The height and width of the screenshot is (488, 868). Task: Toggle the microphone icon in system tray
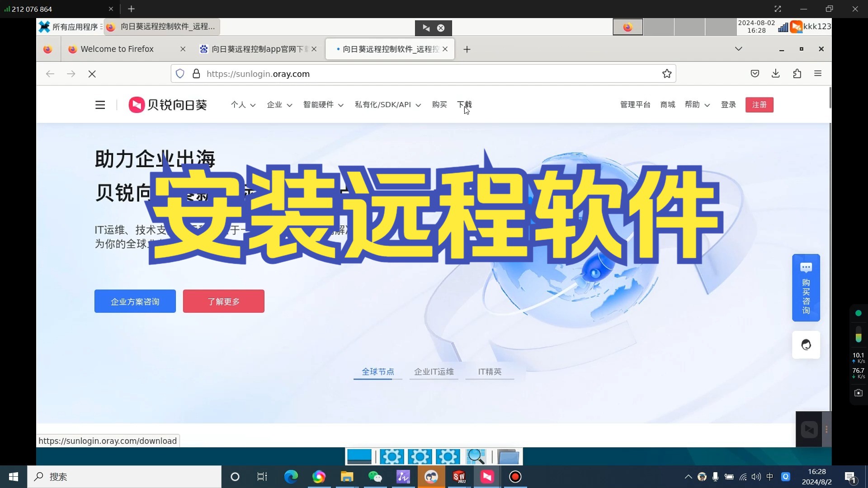715,477
